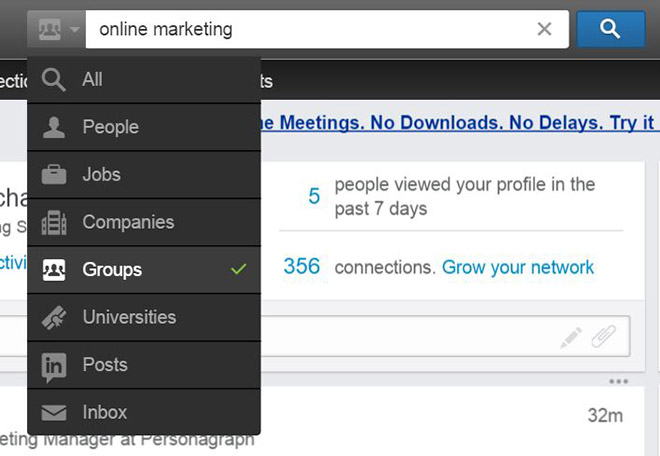Click the Universities icon in dropdown

click(54, 318)
